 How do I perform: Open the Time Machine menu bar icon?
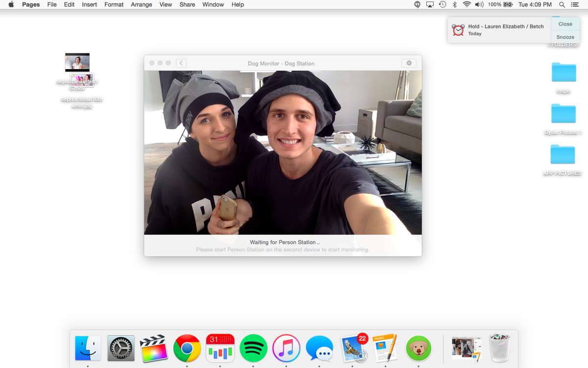click(442, 4)
